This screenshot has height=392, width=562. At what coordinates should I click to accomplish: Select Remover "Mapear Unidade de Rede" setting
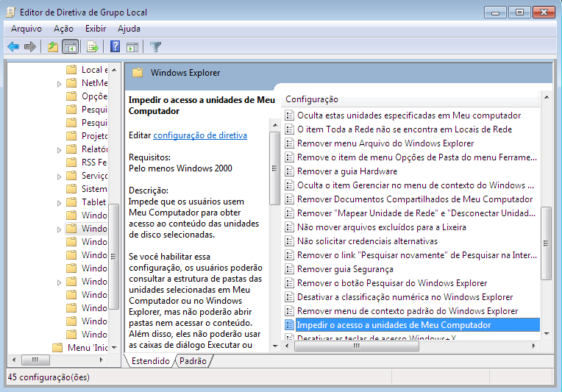pos(416,213)
